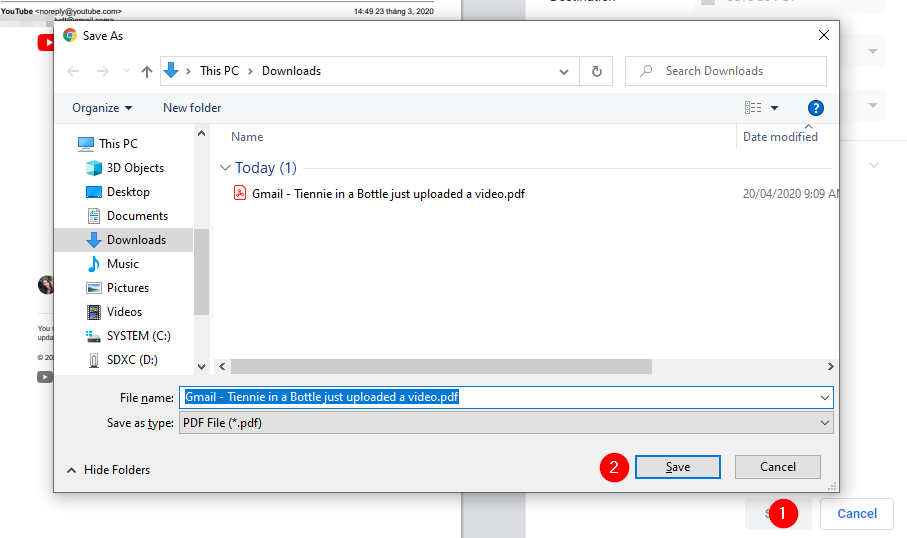Open the Desktop folder in sidebar

click(128, 192)
